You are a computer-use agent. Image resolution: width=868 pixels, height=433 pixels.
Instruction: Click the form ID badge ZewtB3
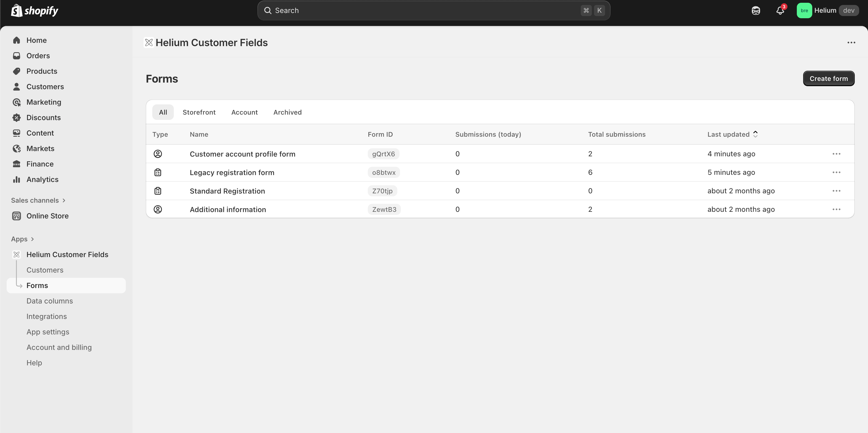click(384, 209)
